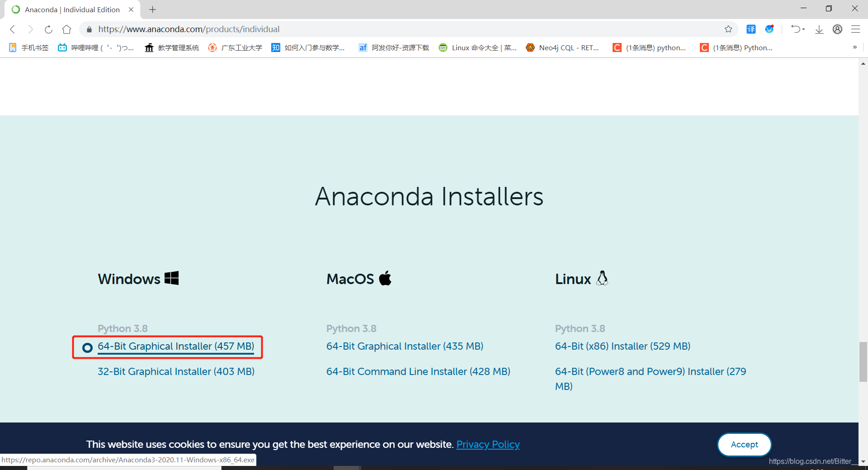Click the padlock site security icon

(89, 29)
